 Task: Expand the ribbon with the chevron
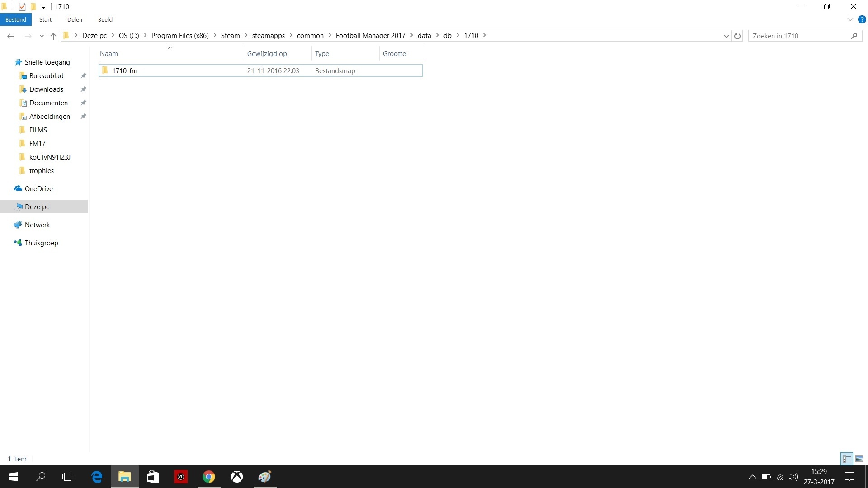coord(850,19)
